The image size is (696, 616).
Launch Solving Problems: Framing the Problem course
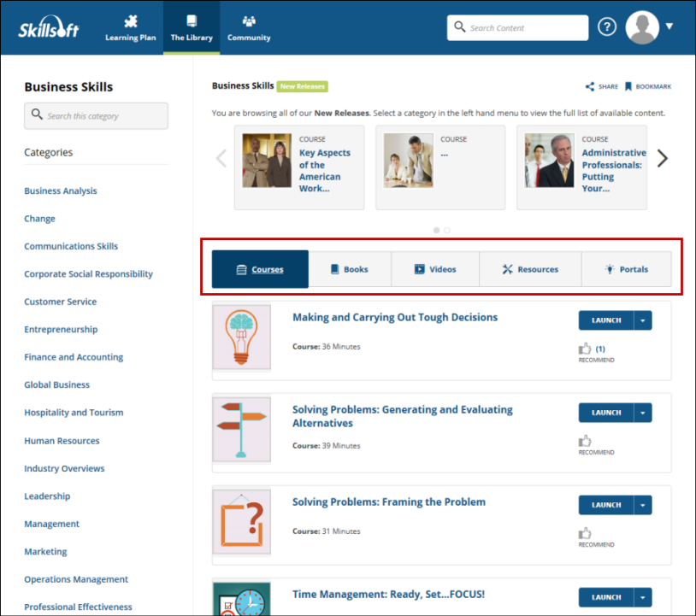(606, 505)
